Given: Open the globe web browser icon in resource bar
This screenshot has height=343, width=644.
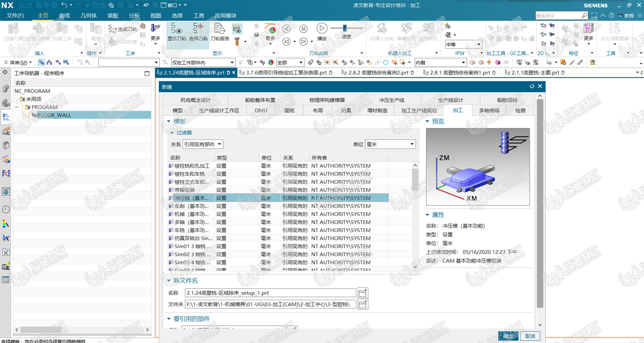Looking at the screenshot, I should (x=6, y=191).
